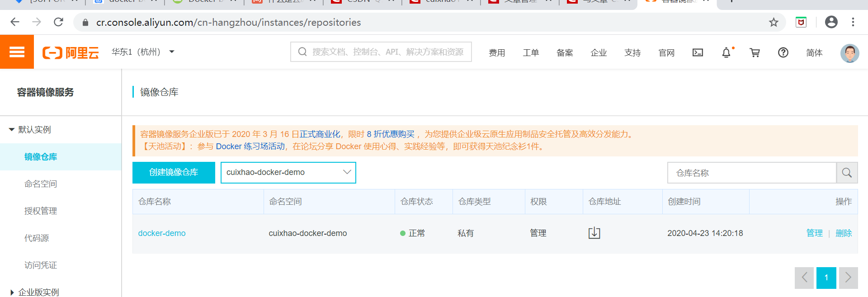The width and height of the screenshot is (868, 297).
Task: Bookmark this page with the star
Action: click(x=774, y=22)
